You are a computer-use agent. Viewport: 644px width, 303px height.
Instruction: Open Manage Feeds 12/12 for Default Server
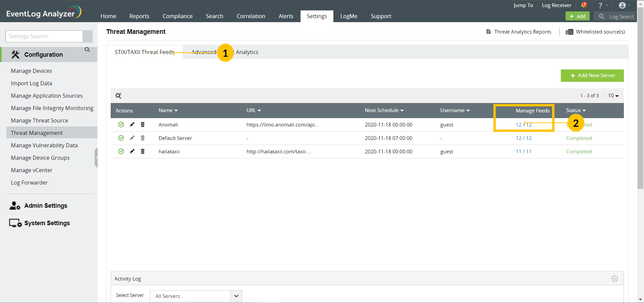pyautogui.click(x=524, y=138)
